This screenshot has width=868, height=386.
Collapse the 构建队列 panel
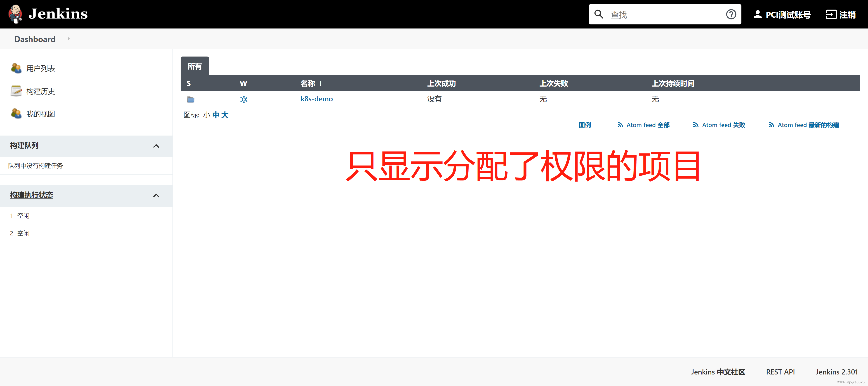(x=156, y=146)
